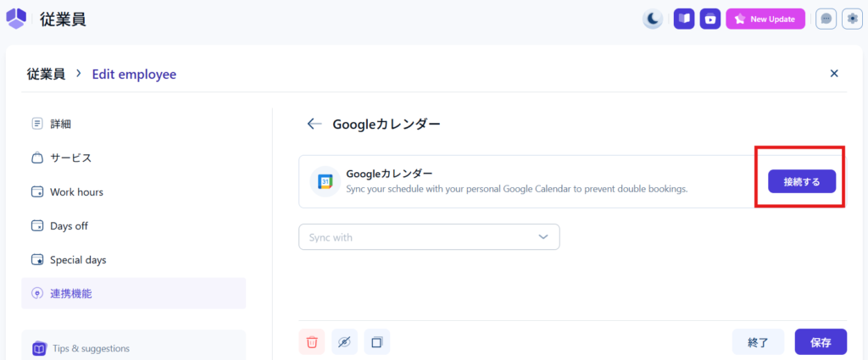Open the サービス tab
Image resolution: width=868 pixels, height=360 pixels.
tap(70, 158)
